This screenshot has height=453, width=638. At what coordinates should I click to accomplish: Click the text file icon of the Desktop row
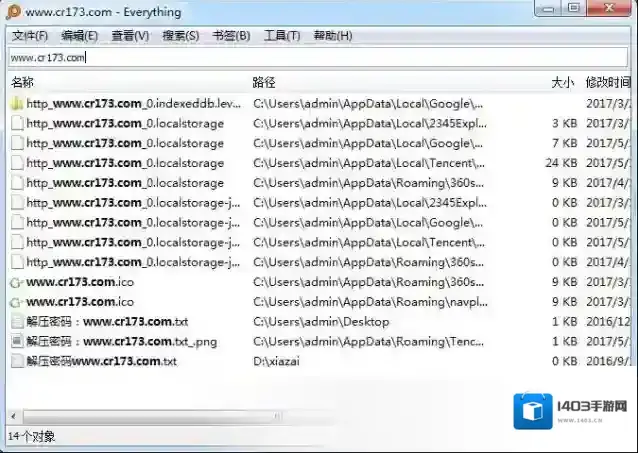point(17,322)
